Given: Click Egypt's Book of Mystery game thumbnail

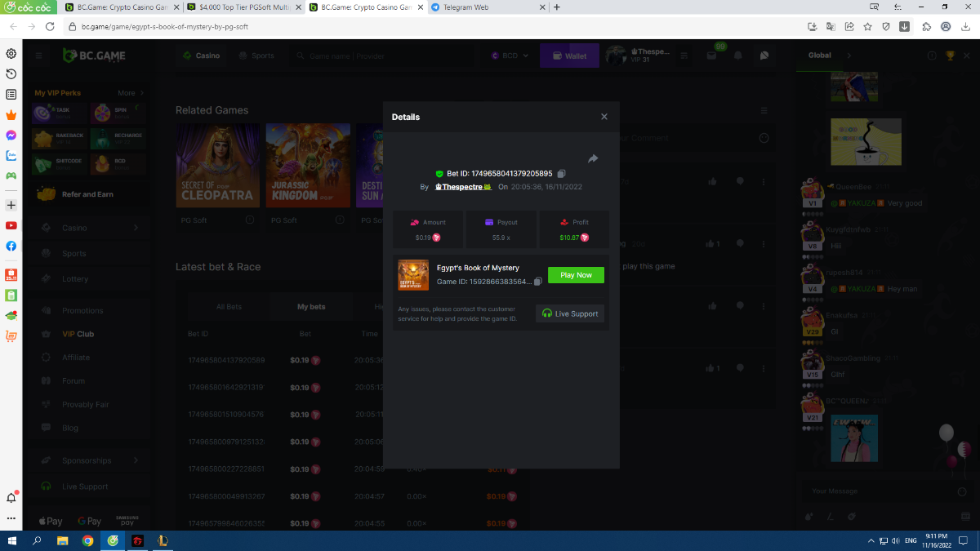Looking at the screenshot, I should pyautogui.click(x=413, y=275).
